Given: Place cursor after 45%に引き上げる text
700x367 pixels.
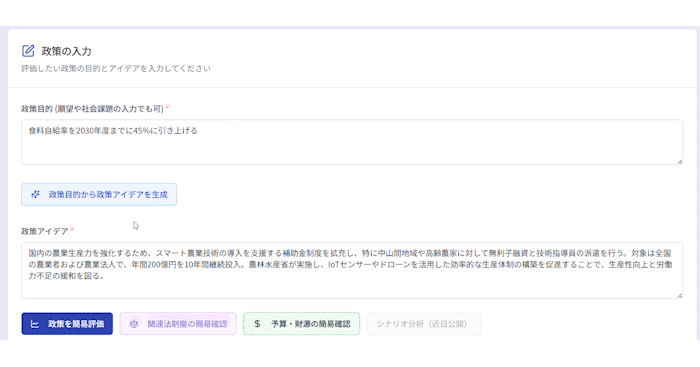Looking at the screenshot, I should (198, 131).
